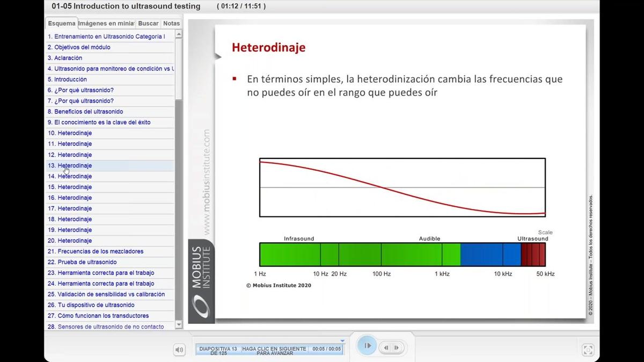Click the blue band of the frequency scale
The height and width of the screenshot is (362, 644).
pos(491,255)
